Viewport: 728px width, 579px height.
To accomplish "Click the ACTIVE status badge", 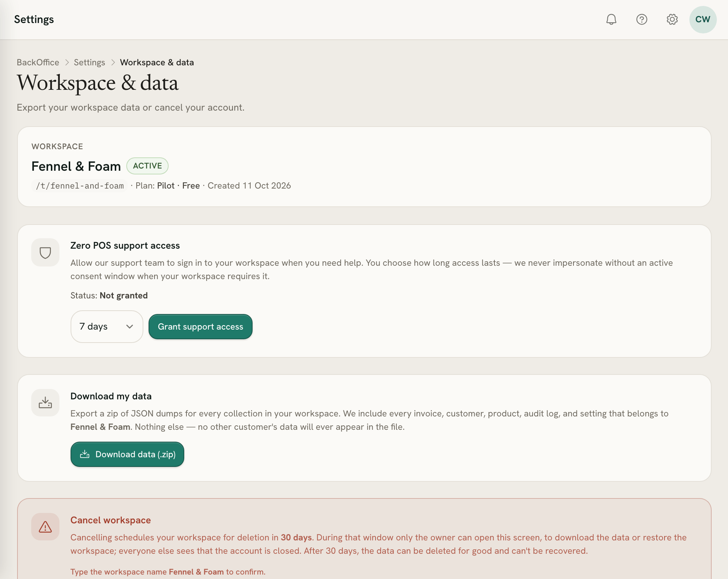I will [147, 166].
